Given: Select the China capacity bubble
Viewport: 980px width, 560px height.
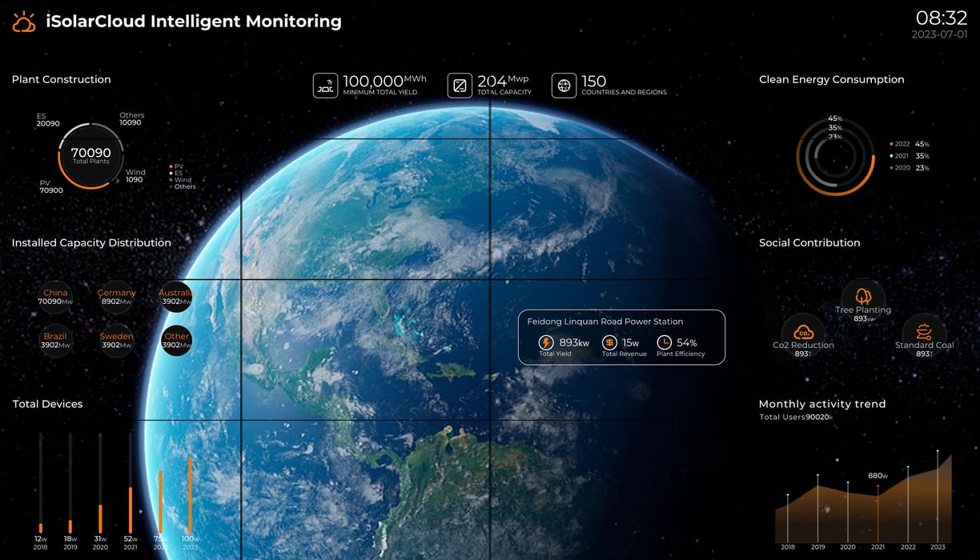Looking at the screenshot, I should 55,297.
